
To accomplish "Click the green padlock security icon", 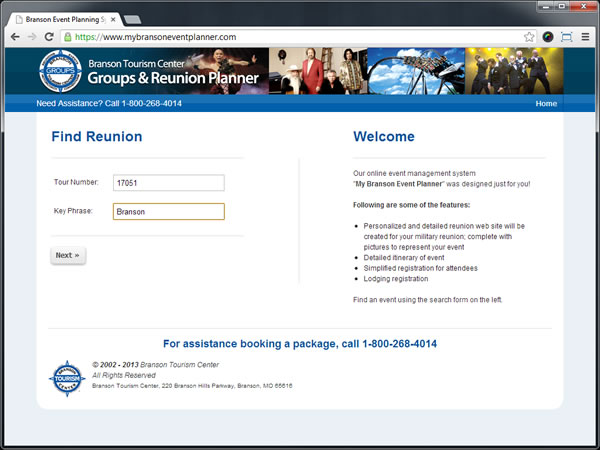I will (x=67, y=37).
